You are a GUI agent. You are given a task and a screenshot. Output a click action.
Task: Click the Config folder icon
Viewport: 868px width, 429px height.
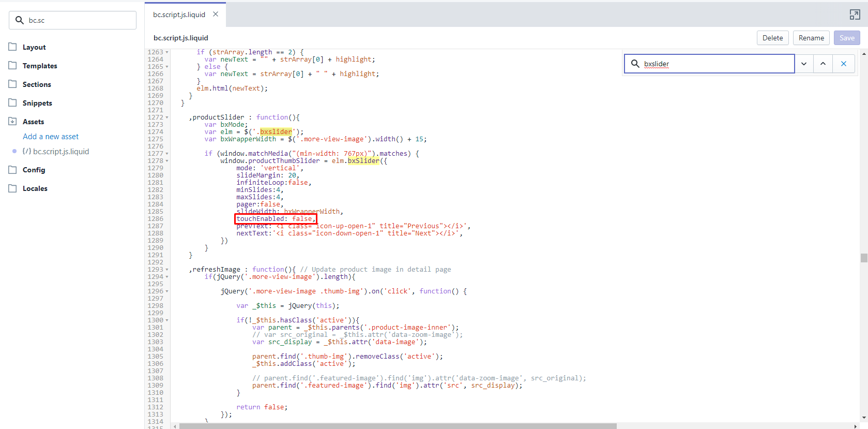click(12, 169)
